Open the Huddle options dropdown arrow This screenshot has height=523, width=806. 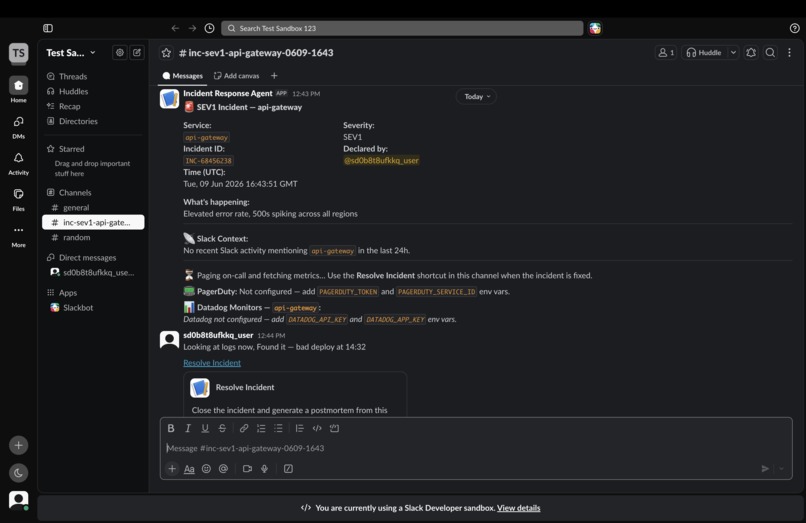(x=733, y=52)
